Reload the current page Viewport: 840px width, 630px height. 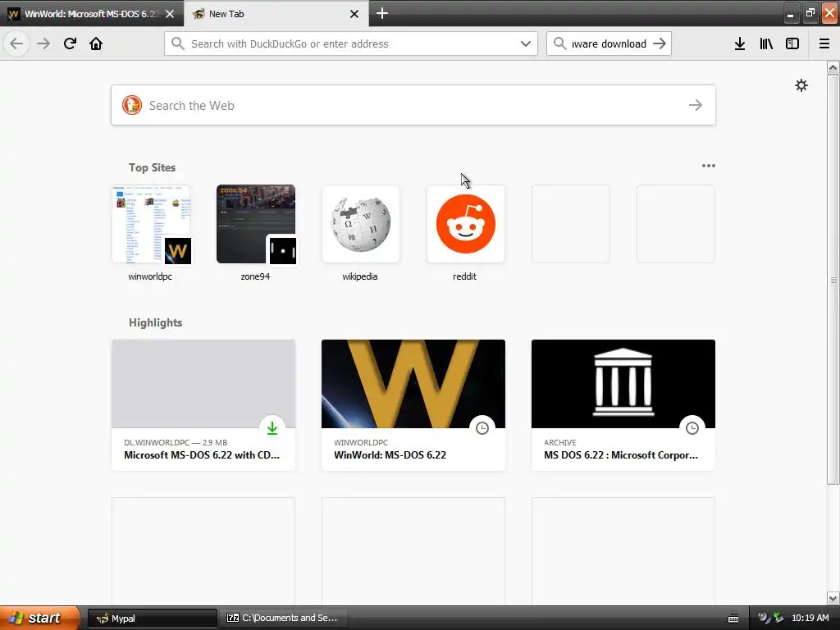pos(70,43)
